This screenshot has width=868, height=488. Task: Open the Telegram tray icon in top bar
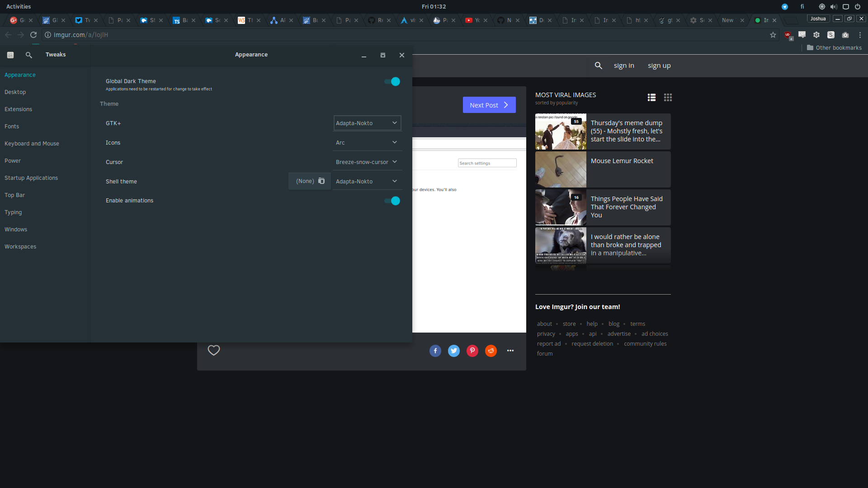[x=785, y=7]
